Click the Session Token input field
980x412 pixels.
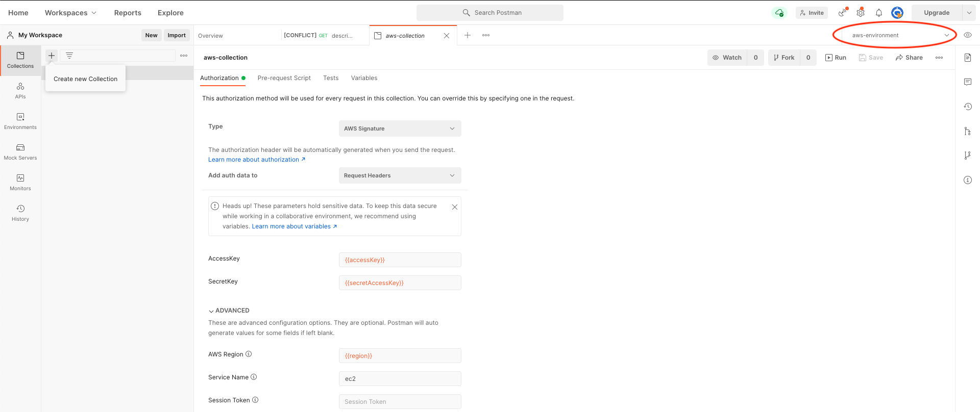coord(400,401)
